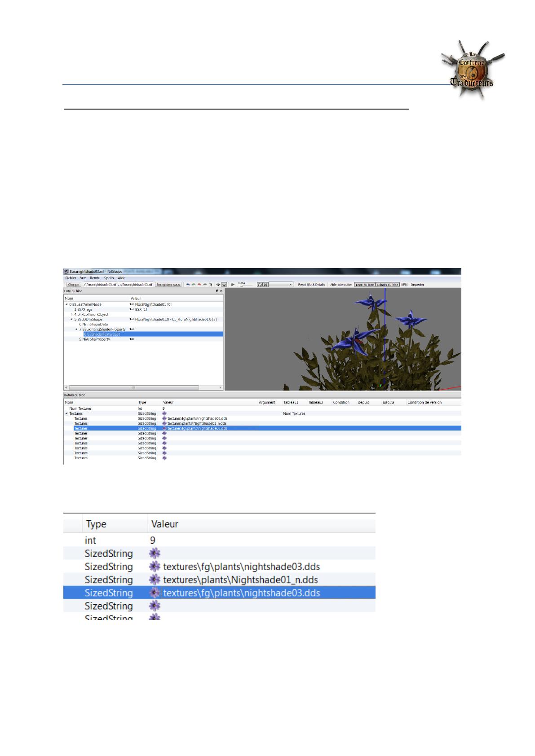The width and height of the screenshot is (535, 756).
Task: Collapse the 0 BSLeafAnimNode tree node
Action: [x=67, y=304]
